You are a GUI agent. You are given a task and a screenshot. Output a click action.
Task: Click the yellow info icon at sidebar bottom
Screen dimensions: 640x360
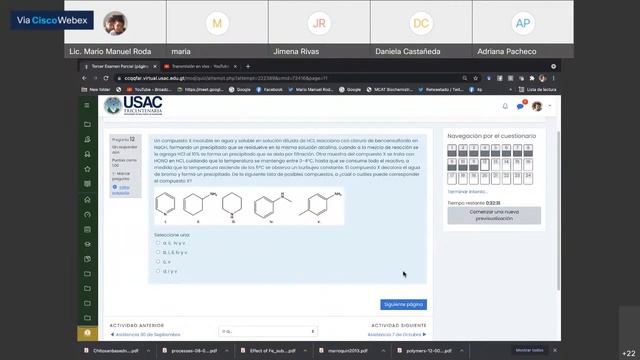coord(87,333)
